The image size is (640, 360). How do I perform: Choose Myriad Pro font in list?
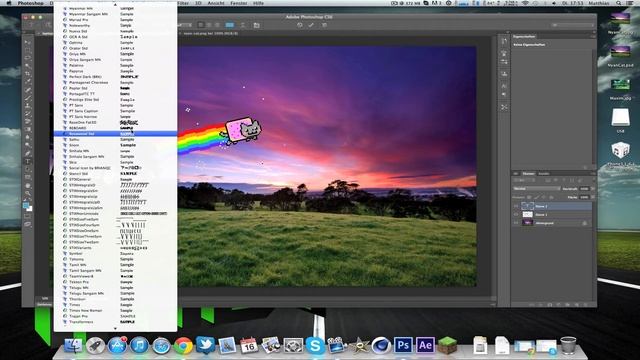[116, 20]
